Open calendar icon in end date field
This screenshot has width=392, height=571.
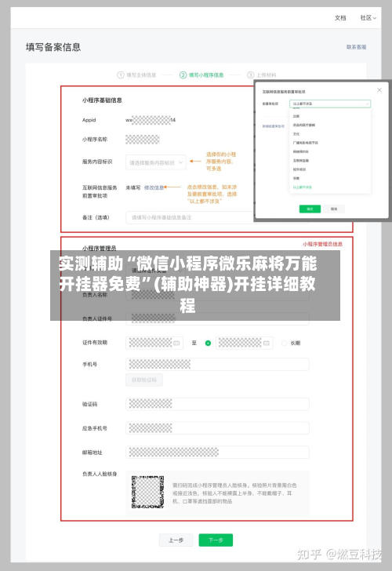click(267, 343)
